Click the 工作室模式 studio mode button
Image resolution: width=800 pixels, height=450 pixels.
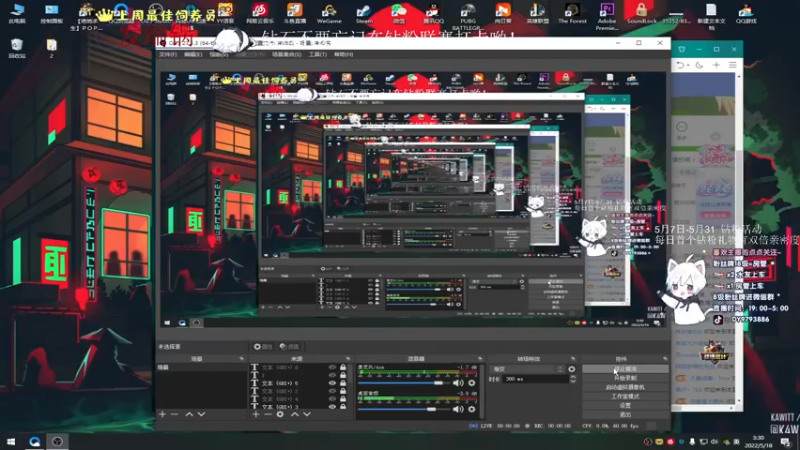coord(625,396)
